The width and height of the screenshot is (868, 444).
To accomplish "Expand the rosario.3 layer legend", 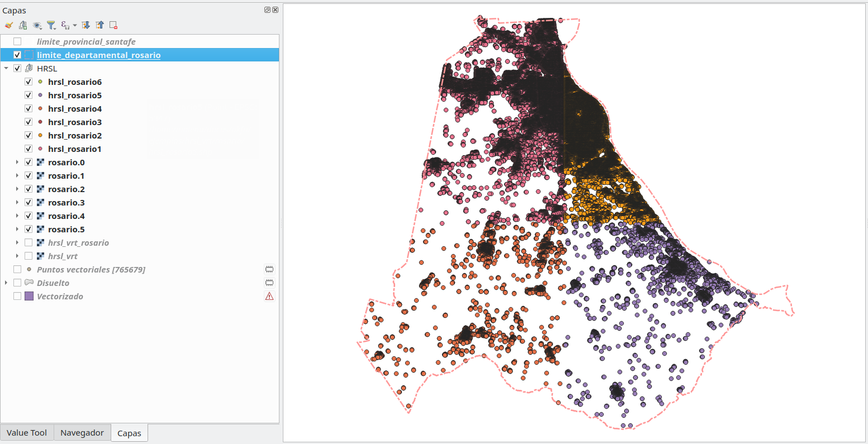I will click(x=17, y=203).
